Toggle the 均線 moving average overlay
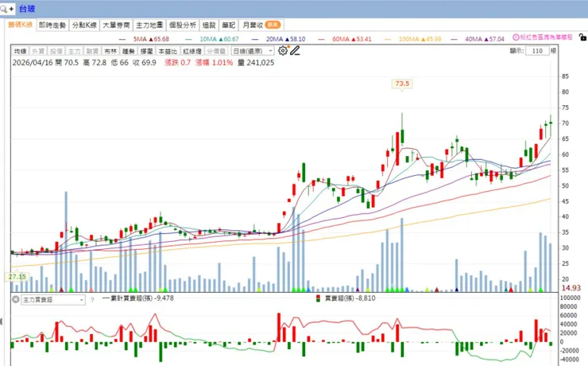The height and width of the screenshot is (366, 588). click(x=20, y=51)
